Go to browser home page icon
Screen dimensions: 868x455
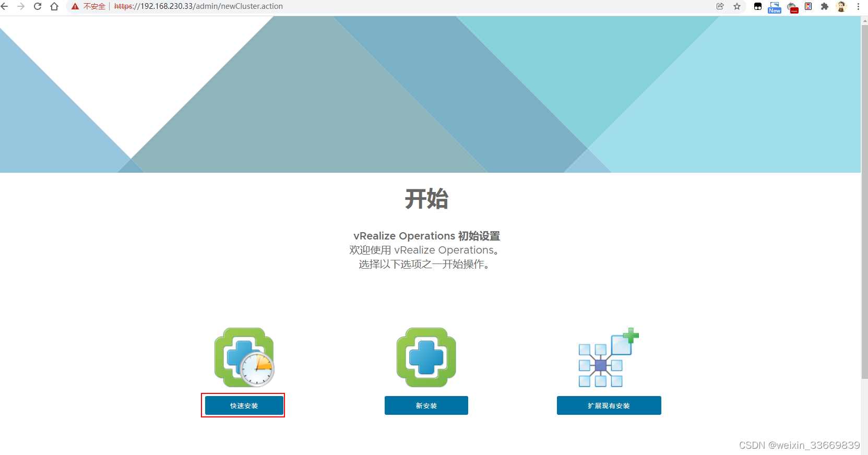pos(54,6)
